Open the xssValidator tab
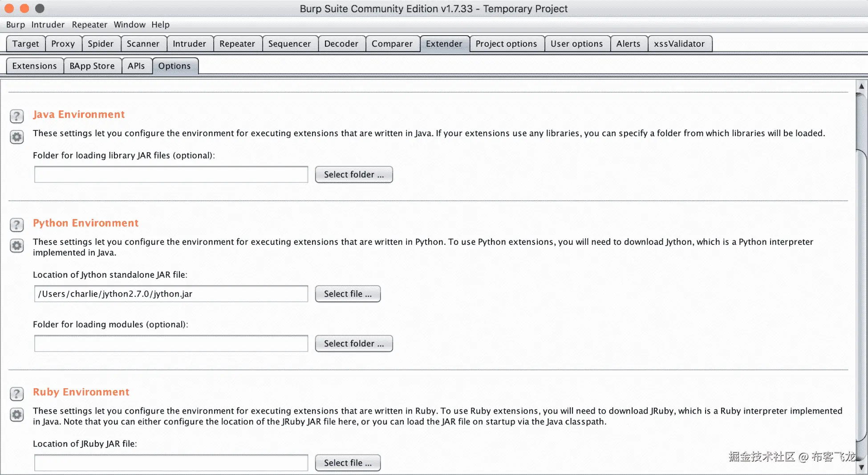 click(680, 44)
